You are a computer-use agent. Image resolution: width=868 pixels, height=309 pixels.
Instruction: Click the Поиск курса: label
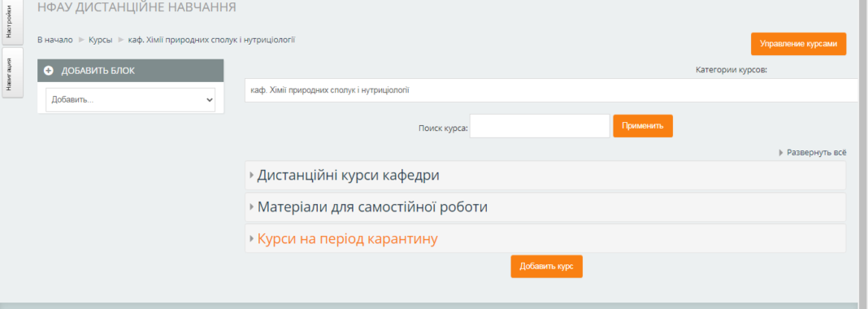[x=444, y=128]
